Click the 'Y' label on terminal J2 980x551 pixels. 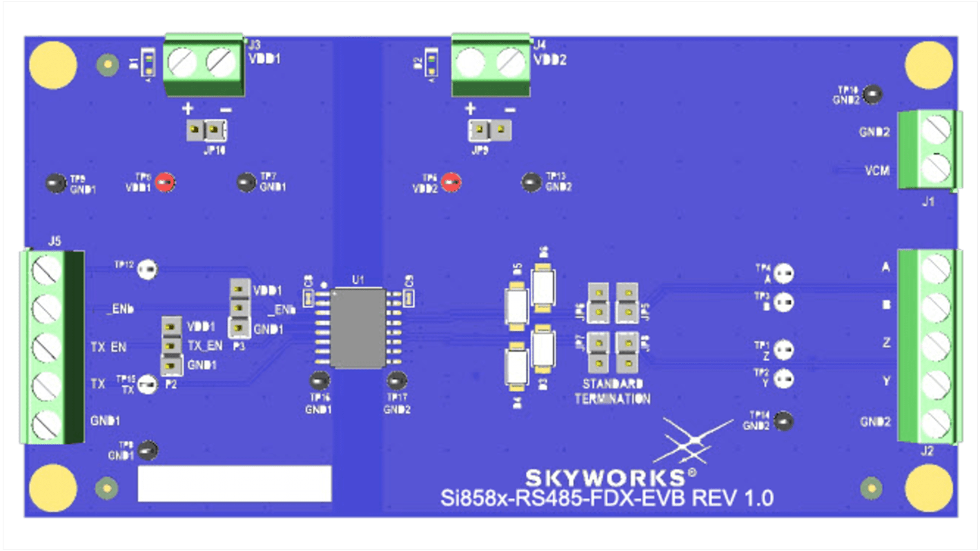click(885, 380)
